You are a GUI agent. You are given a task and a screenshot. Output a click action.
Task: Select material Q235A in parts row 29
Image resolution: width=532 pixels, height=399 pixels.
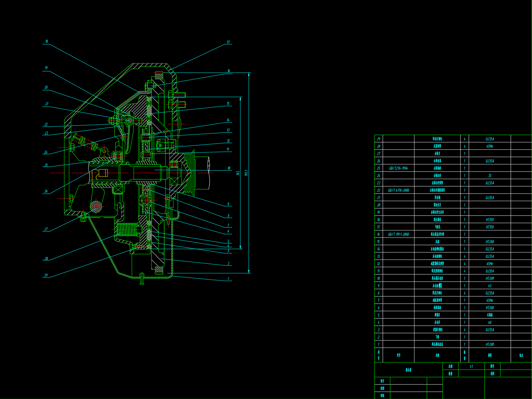coord(490,139)
